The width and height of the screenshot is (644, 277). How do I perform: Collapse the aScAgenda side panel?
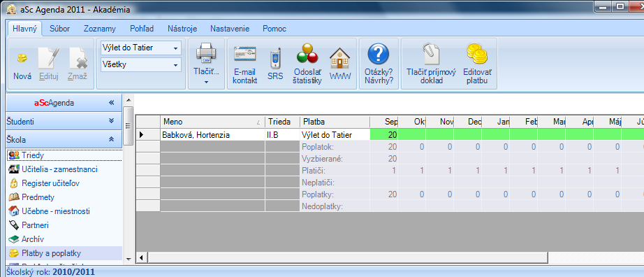(111, 103)
